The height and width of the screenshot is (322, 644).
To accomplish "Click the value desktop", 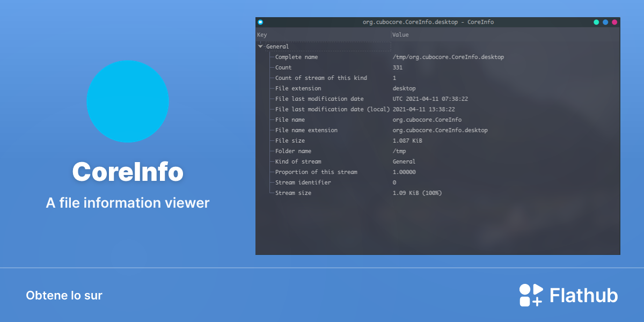I will [404, 89].
